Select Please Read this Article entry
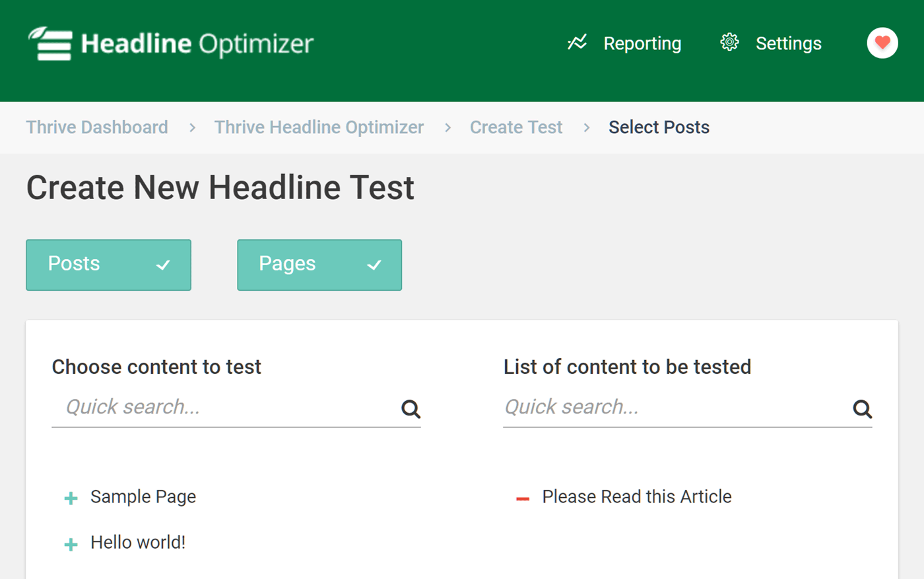The image size is (924, 579). tap(637, 497)
